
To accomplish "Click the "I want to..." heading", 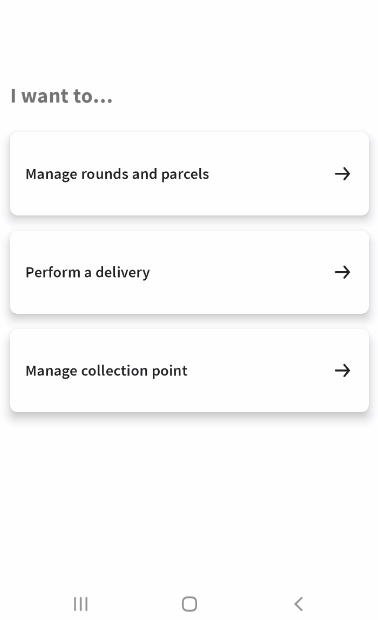I will [x=62, y=96].
